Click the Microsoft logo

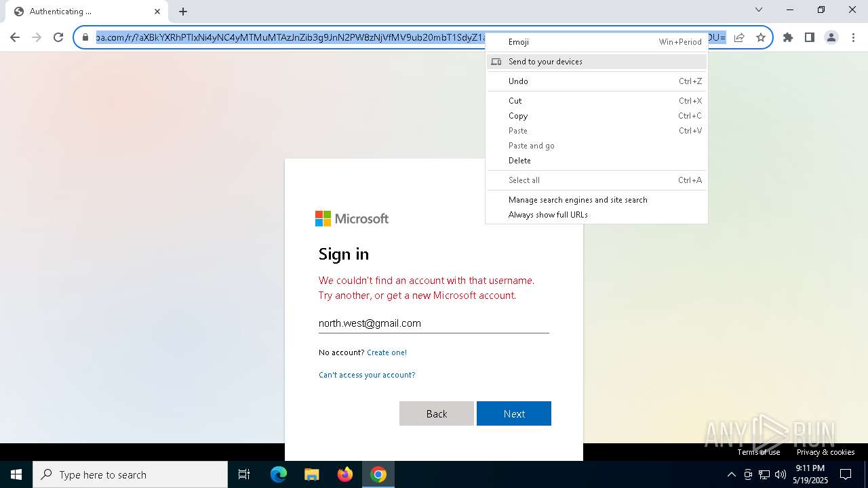click(352, 218)
